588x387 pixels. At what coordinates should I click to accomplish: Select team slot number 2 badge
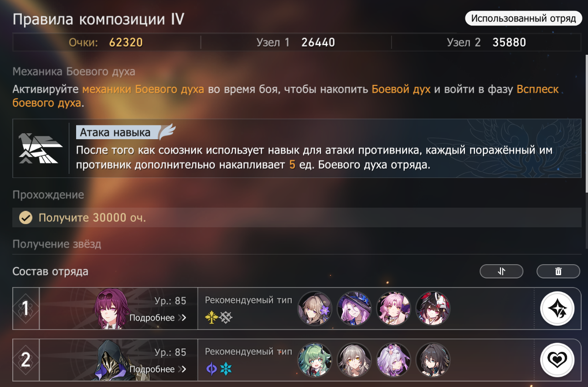[26, 361]
